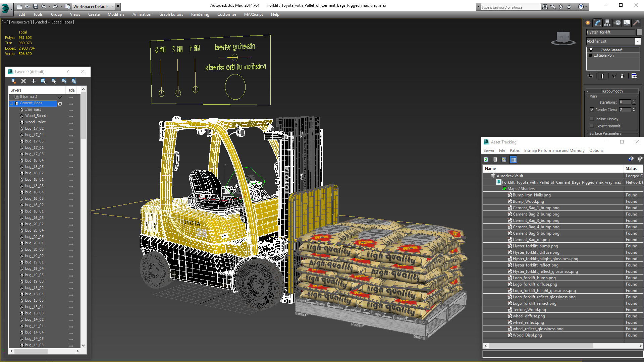Click Create New Layer icon in Layer dialog
The image size is (644, 362).
click(x=13, y=81)
